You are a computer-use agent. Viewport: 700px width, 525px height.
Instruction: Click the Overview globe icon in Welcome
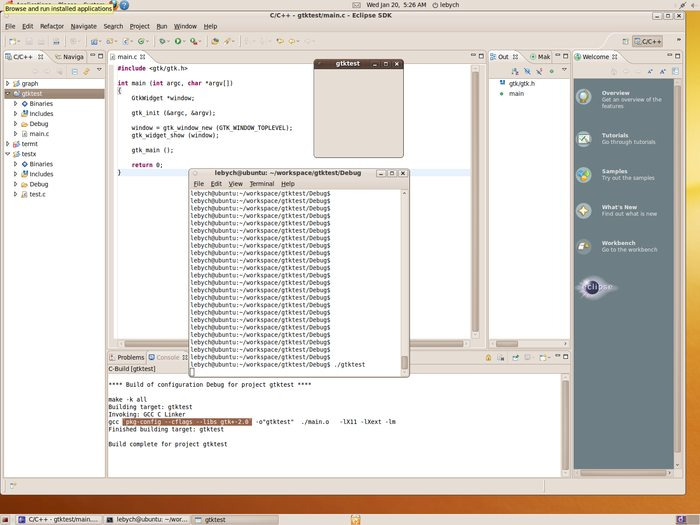583,96
